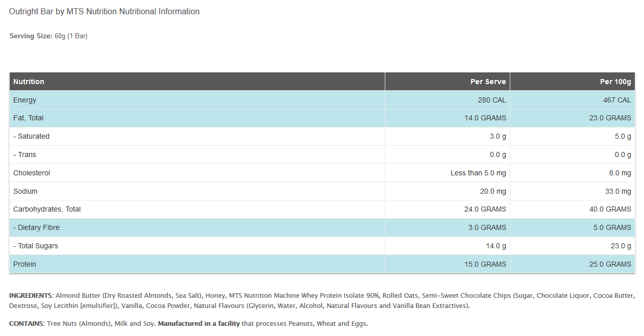The image size is (644, 336).
Task: Click the carbohydrates value '40.0 GRAMS'
Action: point(610,209)
